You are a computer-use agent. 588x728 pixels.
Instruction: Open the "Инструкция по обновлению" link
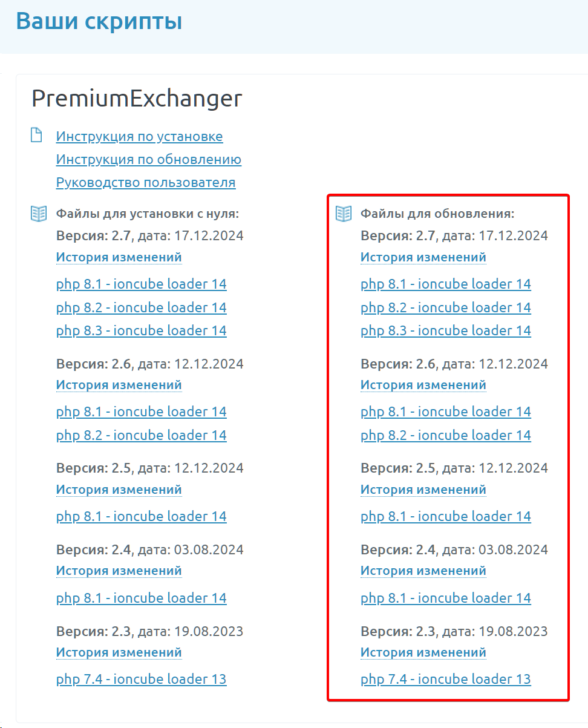(x=148, y=160)
